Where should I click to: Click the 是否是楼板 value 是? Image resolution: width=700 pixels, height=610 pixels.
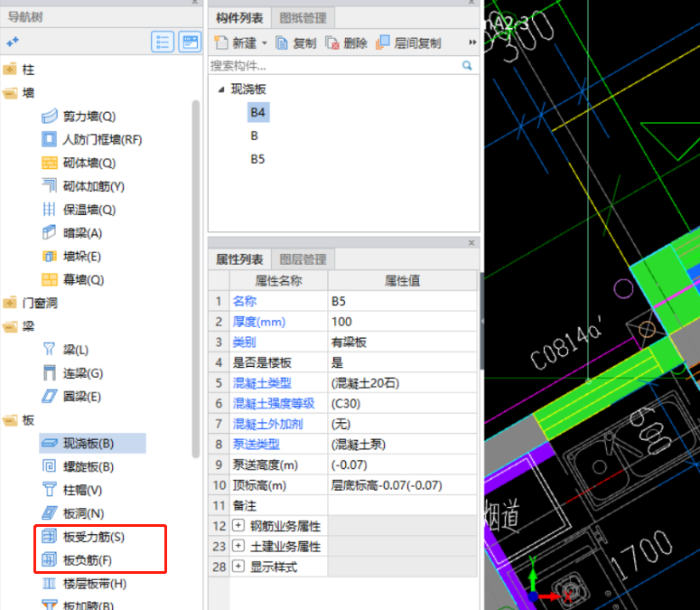tap(402, 362)
